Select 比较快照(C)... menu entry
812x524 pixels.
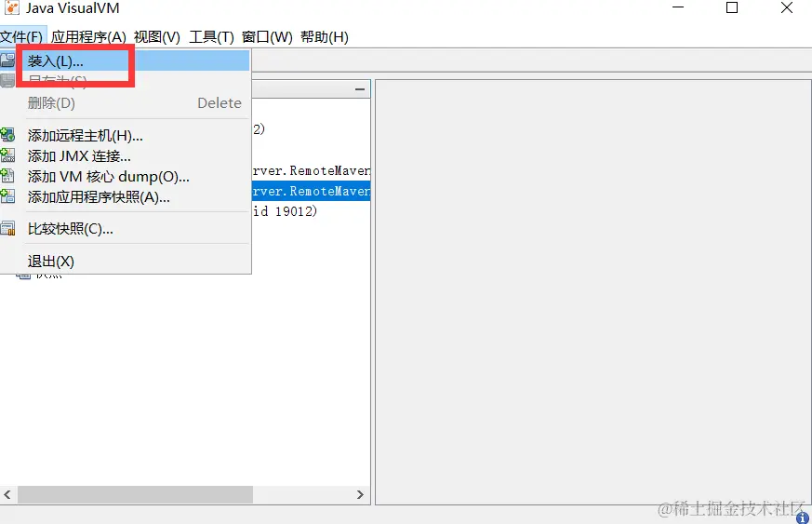126,229
